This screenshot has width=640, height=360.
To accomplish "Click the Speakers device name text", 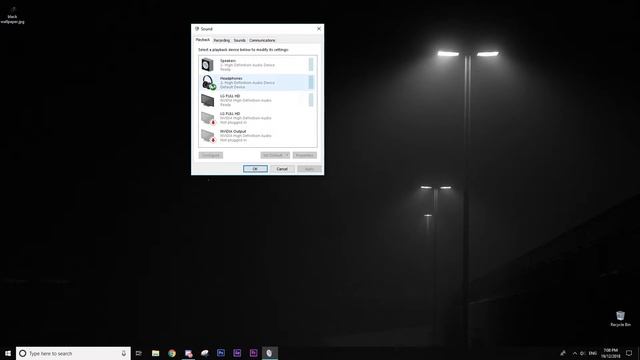I will pos(228,60).
